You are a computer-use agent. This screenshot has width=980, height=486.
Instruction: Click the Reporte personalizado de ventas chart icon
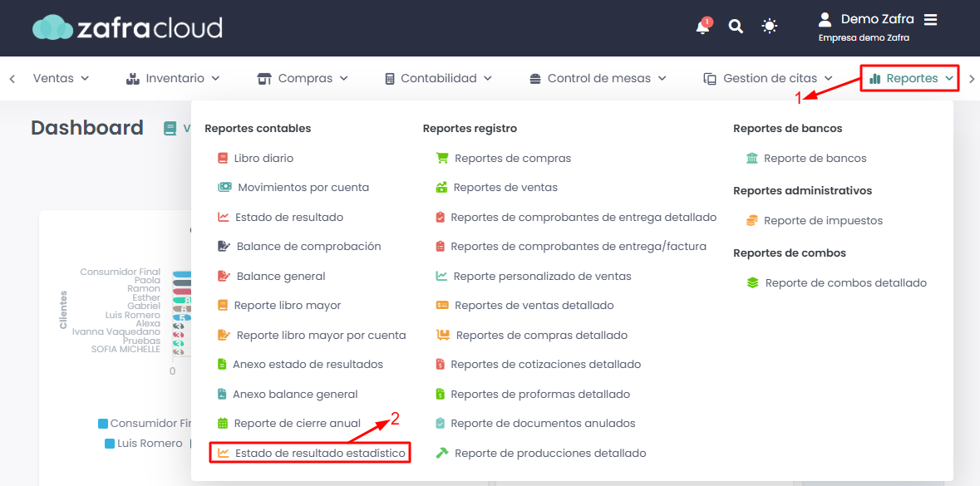(441, 276)
